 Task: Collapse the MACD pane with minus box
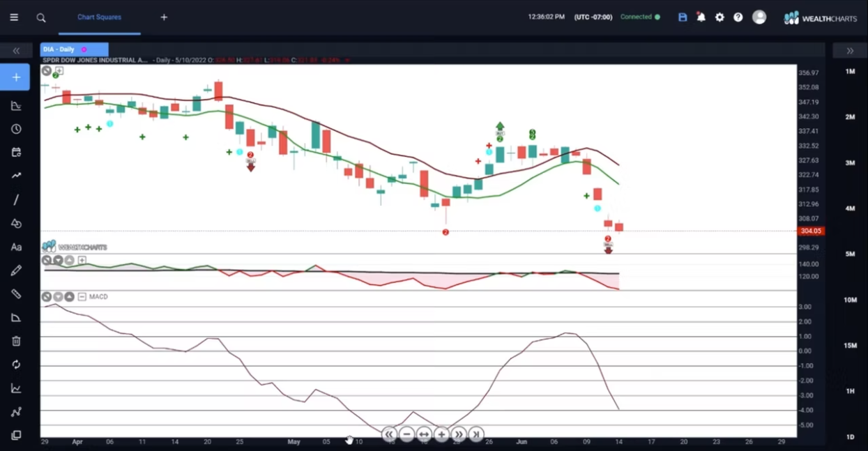[82, 297]
